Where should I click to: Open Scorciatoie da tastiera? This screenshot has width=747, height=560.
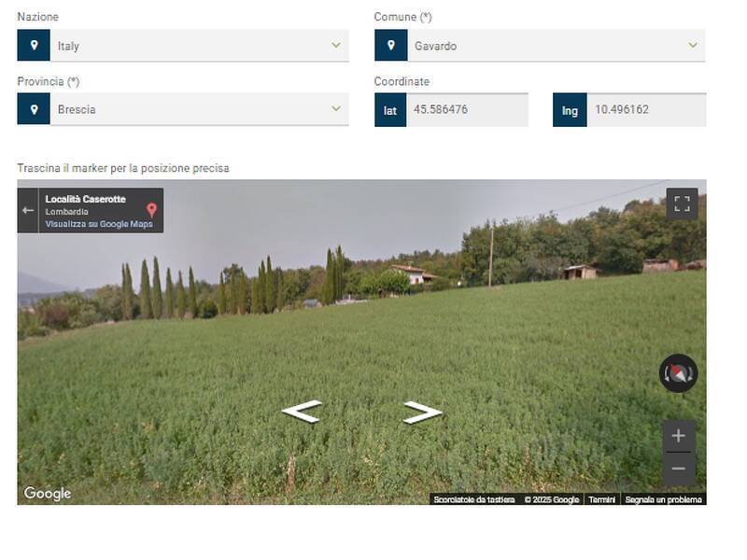coord(474,499)
